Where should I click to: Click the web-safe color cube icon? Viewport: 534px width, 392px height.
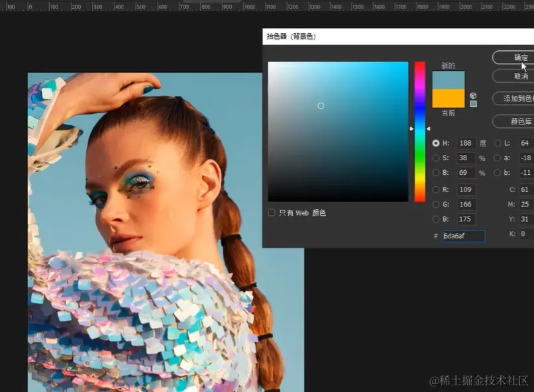click(x=472, y=95)
